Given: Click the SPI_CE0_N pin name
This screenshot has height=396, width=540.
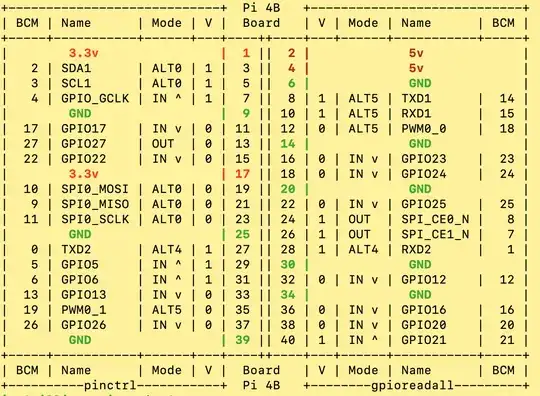Looking at the screenshot, I should coord(435,219).
